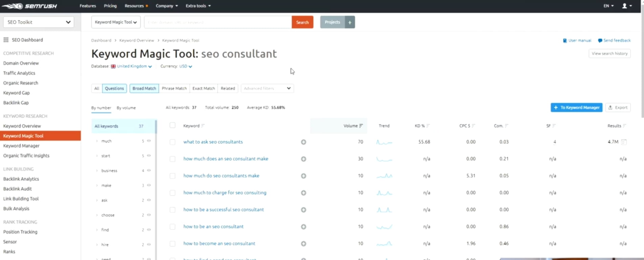Add 'what to ask seo consultants' via plus icon
The image size is (644, 260).
click(303, 142)
